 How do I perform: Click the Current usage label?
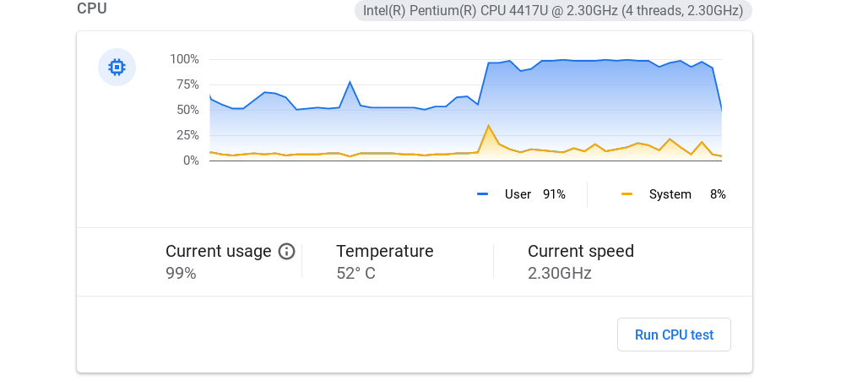click(219, 251)
